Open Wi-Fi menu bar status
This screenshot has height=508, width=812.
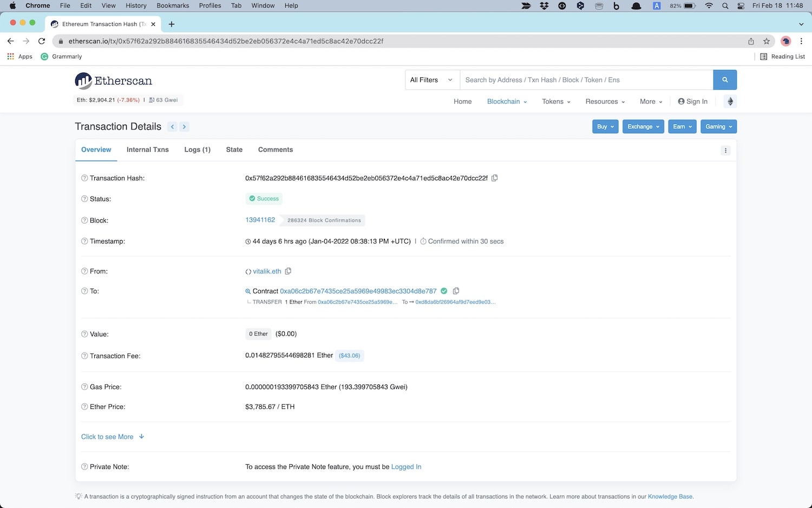pyautogui.click(x=709, y=5)
